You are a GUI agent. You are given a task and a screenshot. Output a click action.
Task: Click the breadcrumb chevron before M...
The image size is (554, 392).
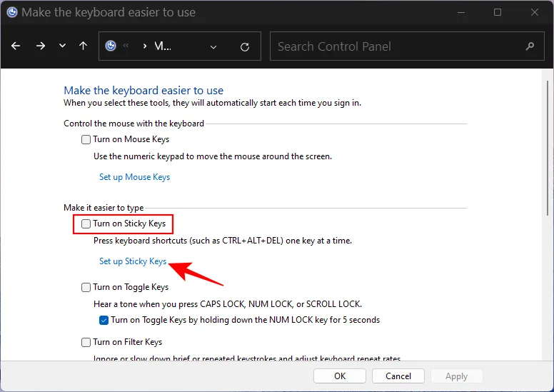pyautogui.click(x=144, y=46)
